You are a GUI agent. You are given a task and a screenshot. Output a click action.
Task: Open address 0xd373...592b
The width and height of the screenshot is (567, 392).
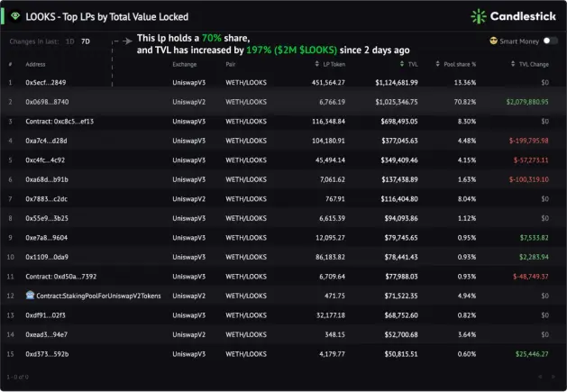(47, 354)
